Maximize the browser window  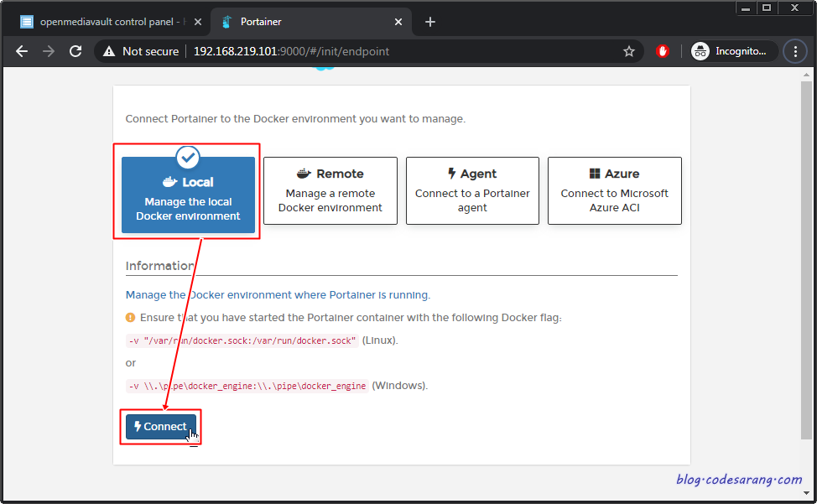[x=767, y=8]
